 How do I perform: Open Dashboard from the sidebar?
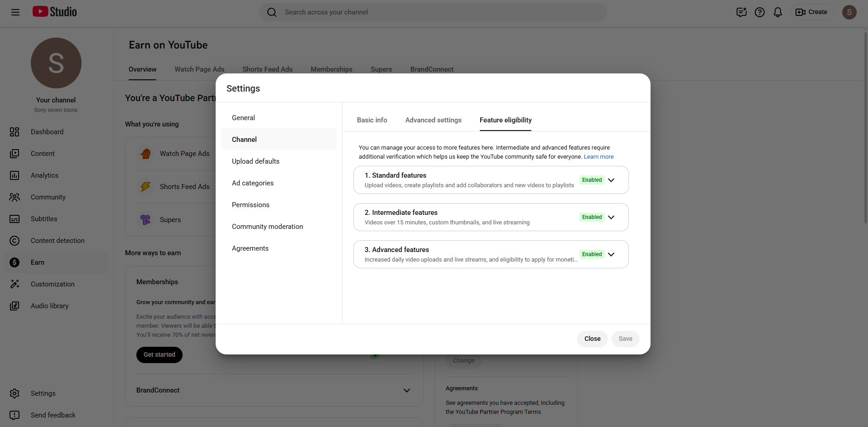coord(47,132)
